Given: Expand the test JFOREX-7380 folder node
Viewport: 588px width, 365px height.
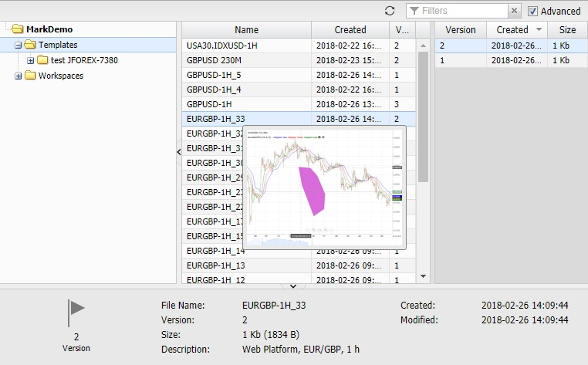Looking at the screenshot, I should pyautogui.click(x=31, y=60).
